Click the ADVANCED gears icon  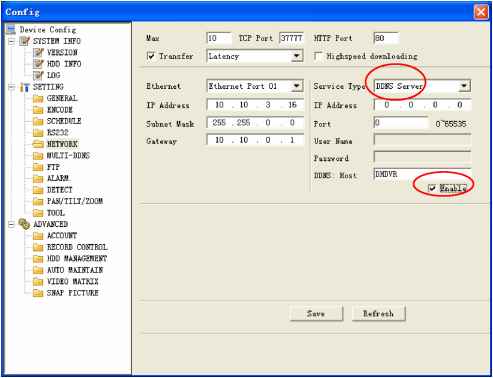point(24,224)
